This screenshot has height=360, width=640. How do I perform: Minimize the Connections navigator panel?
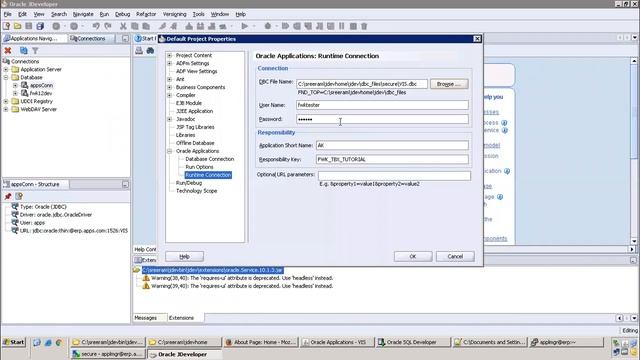pos(125,38)
